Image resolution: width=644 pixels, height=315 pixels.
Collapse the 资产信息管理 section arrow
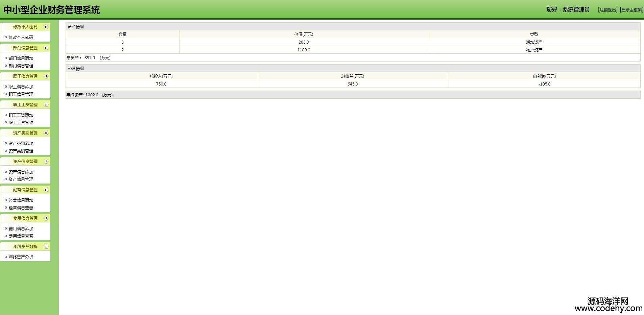[x=46, y=162]
